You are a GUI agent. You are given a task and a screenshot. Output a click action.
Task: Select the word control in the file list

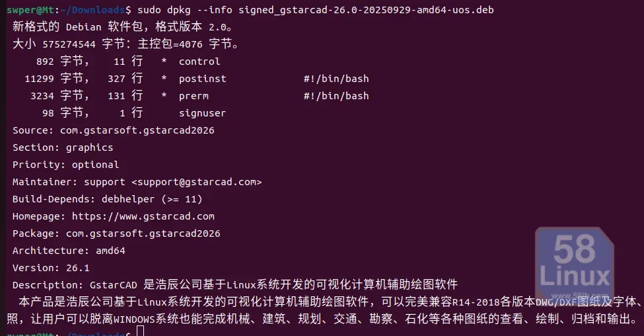click(199, 62)
